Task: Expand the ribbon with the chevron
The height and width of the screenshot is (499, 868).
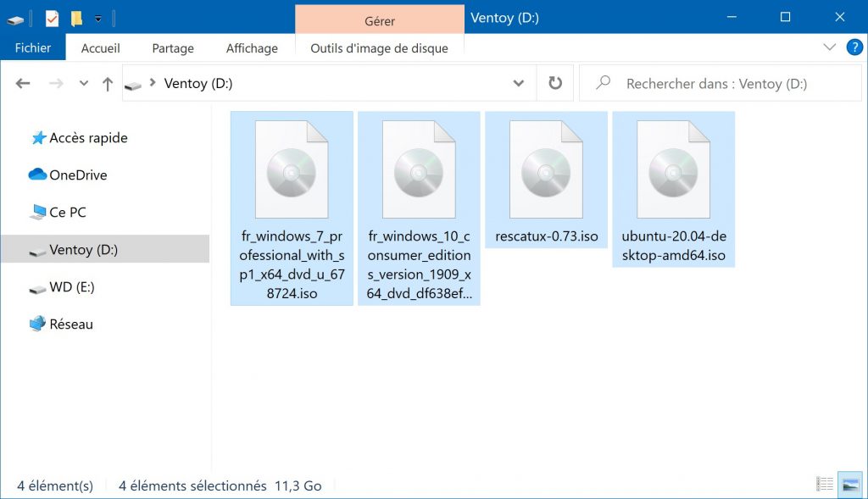Action: click(x=829, y=47)
